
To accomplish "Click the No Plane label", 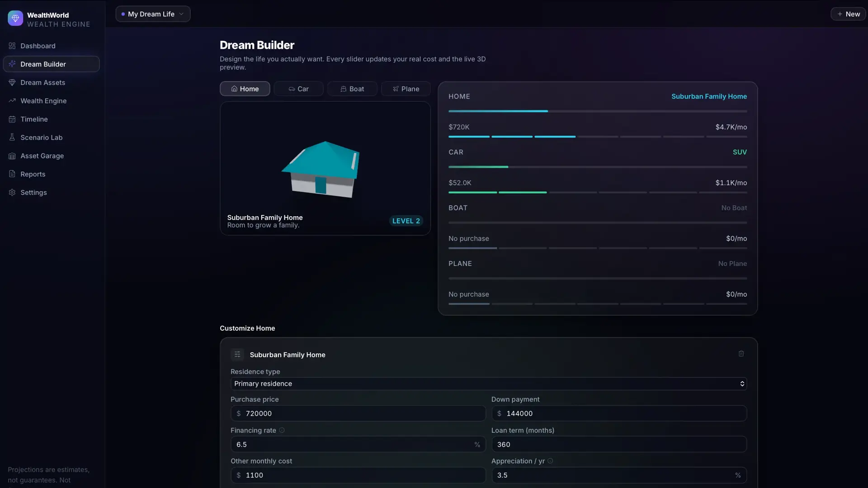I will (732, 263).
